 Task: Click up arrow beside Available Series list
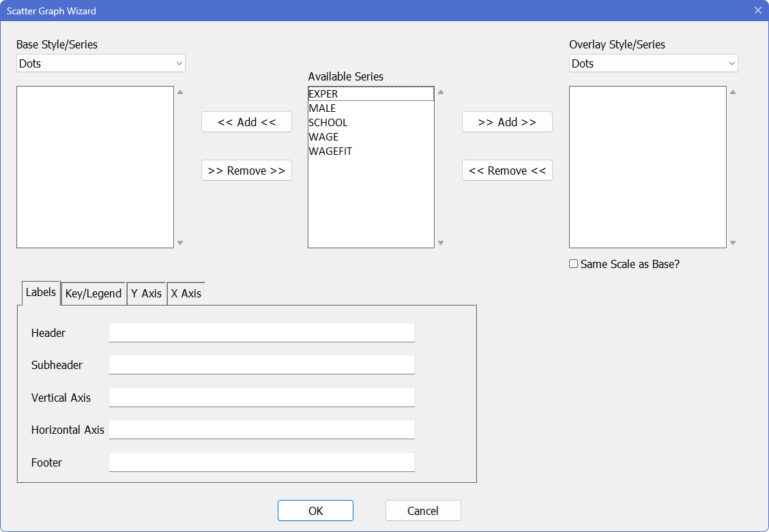pos(441,92)
